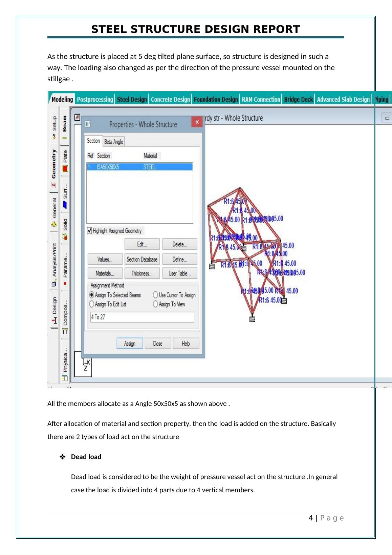Open the Postprocessing mode tab

[95, 99]
